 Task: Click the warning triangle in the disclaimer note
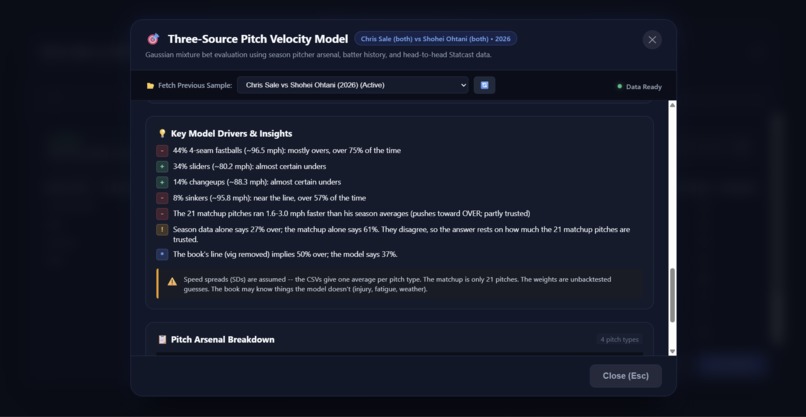[172, 281]
